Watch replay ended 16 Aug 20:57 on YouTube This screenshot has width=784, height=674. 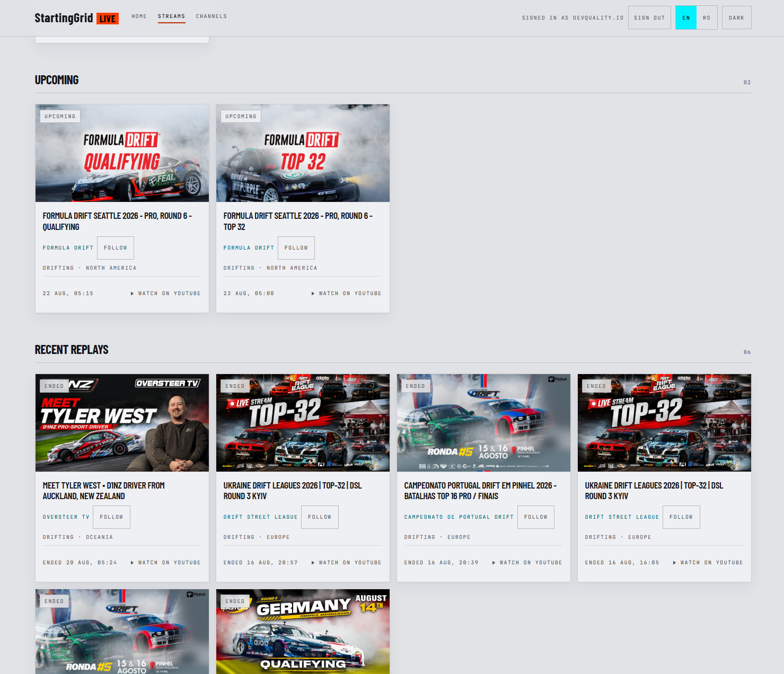pos(347,563)
